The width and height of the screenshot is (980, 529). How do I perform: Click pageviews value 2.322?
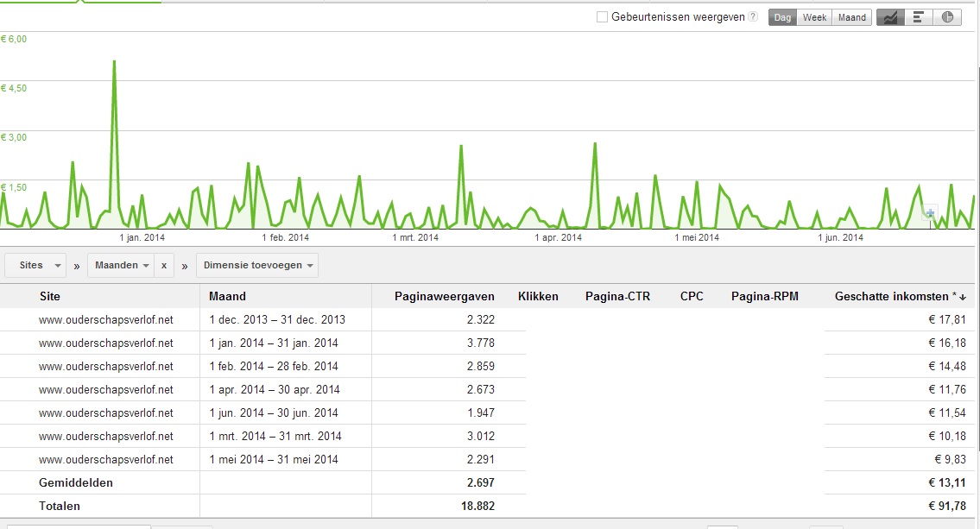(x=481, y=320)
